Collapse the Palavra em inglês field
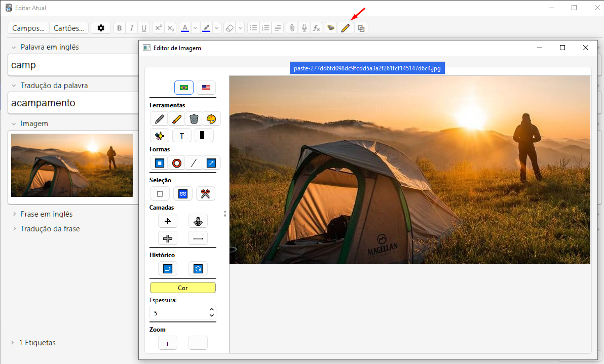The width and height of the screenshot is (604, 364). coord(14,47)
